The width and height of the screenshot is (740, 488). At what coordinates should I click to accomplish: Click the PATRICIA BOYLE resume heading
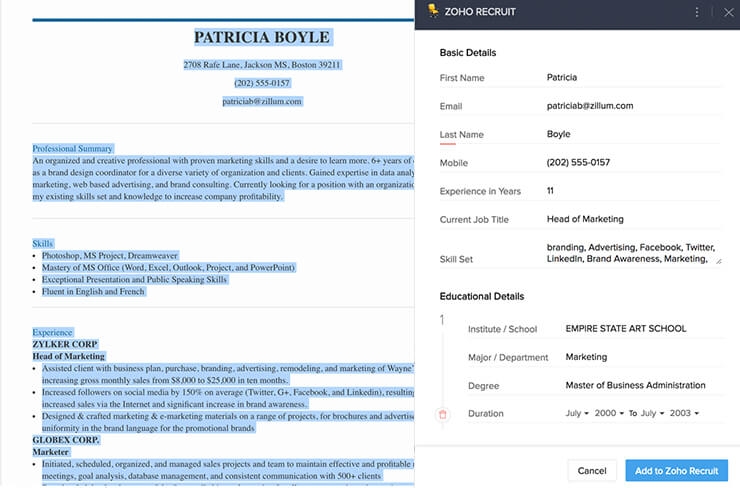tap(262, 37)
